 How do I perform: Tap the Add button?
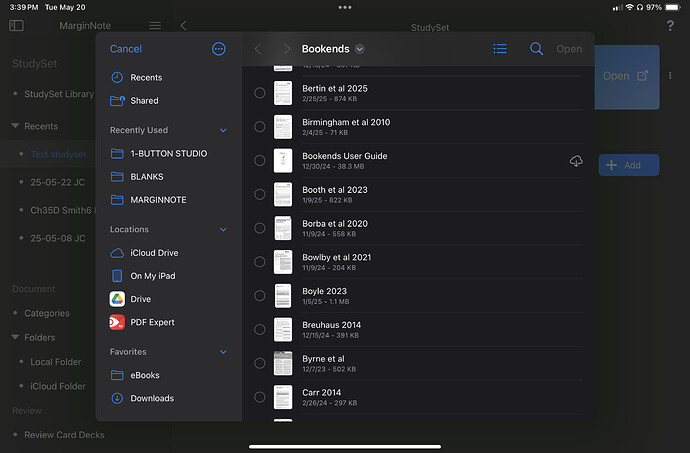click(629, 165)
